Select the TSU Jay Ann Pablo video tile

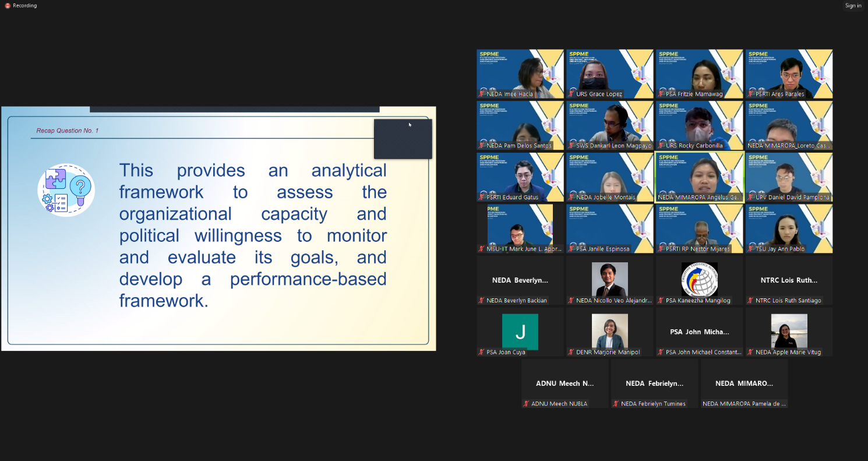pos(789,228)
